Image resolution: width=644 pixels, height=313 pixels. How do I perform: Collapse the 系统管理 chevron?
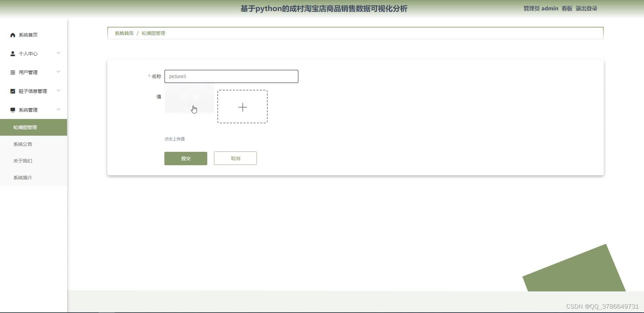[58, 109]
